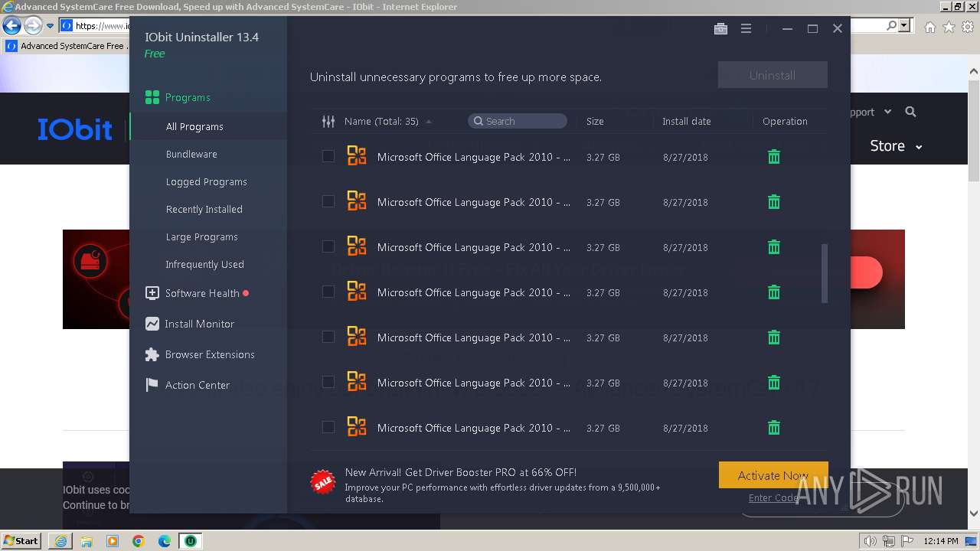This screenshot has height=551, width=980.
Task: Tick the checkbox of the fourth listed program
Action: [328, 292]
